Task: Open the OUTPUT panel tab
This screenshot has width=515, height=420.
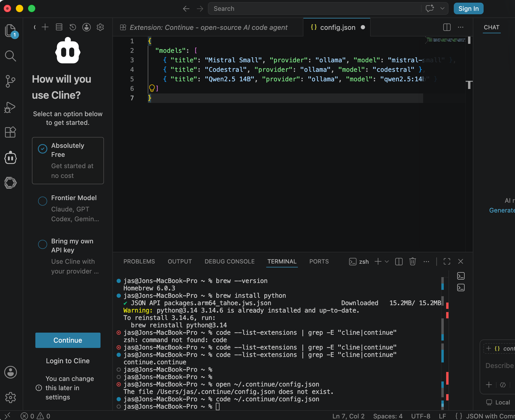Action: (180, 262)
